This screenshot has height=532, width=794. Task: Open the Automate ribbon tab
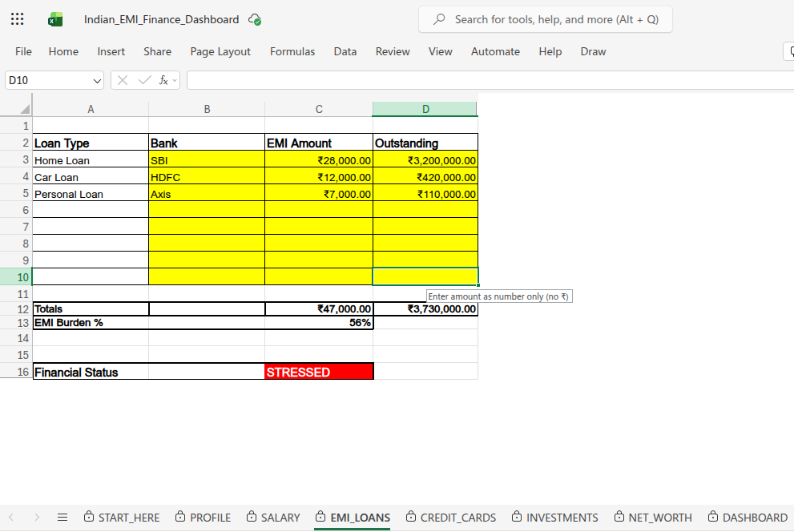coord(495,51)
